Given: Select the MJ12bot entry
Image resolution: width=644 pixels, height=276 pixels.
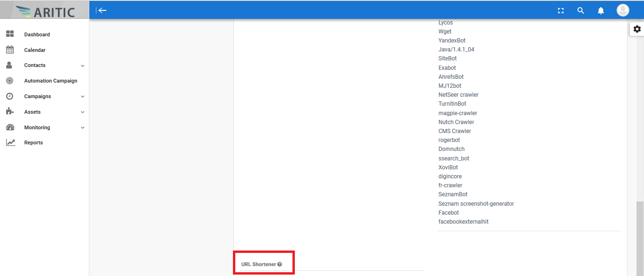Looking at the screenshot, I should [450, 86].
